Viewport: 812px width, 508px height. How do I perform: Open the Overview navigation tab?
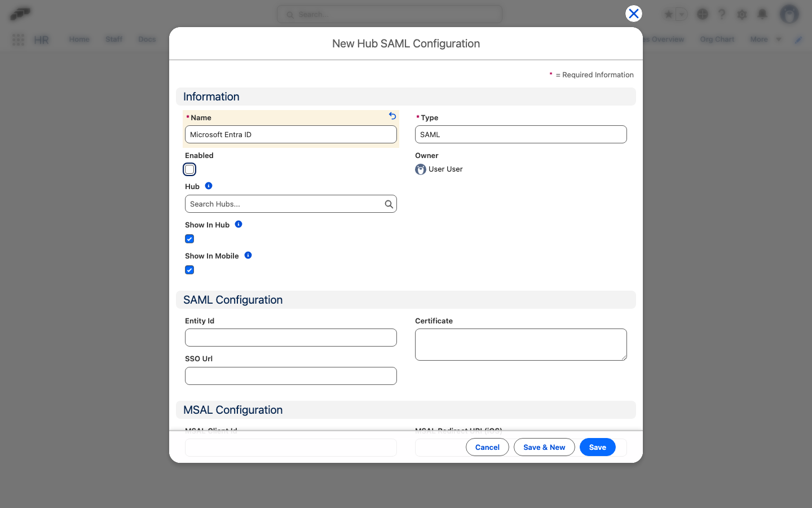664,40
